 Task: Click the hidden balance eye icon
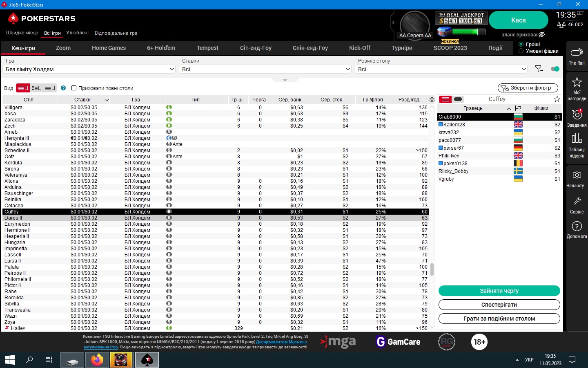(x=542, y=35)
